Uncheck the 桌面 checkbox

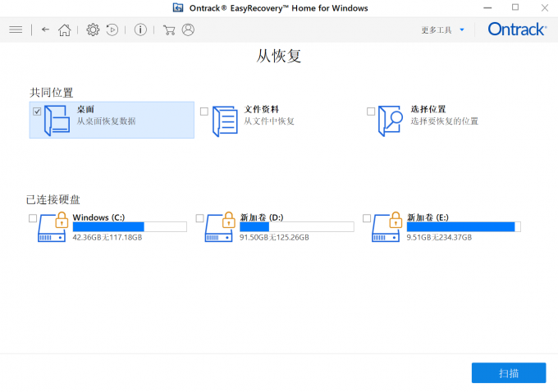pyautogui.click(x=37, y=112)
